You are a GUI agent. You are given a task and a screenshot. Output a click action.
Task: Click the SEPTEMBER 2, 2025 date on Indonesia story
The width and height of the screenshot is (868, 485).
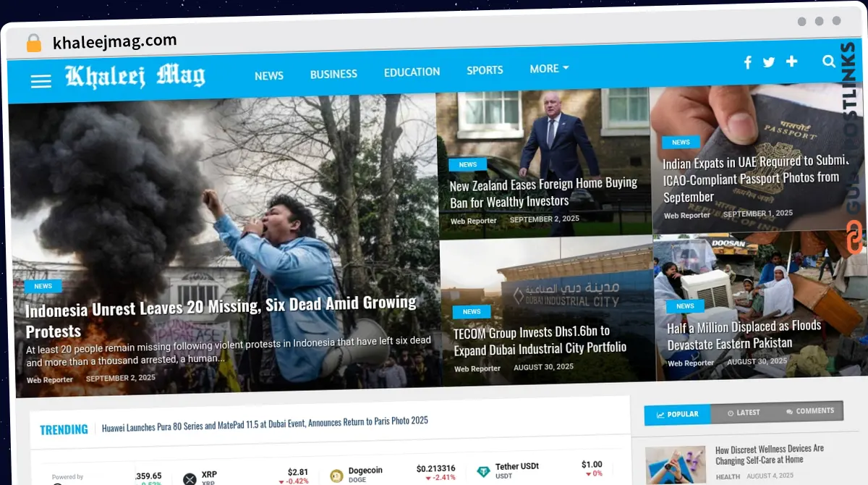[x=121, y=378]
